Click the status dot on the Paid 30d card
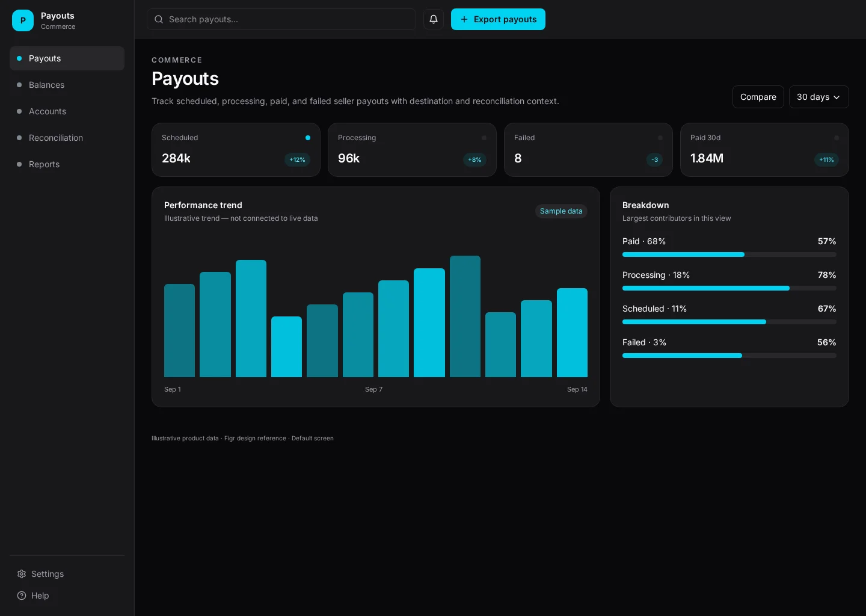Viewport: 866px width, 616px height. [837, 138]
